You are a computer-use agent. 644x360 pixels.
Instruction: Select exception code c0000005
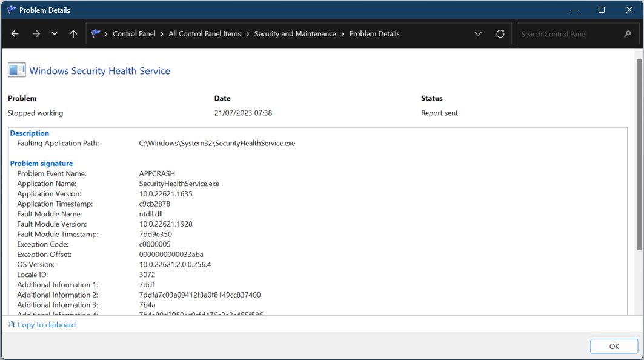tap(155, 244)
